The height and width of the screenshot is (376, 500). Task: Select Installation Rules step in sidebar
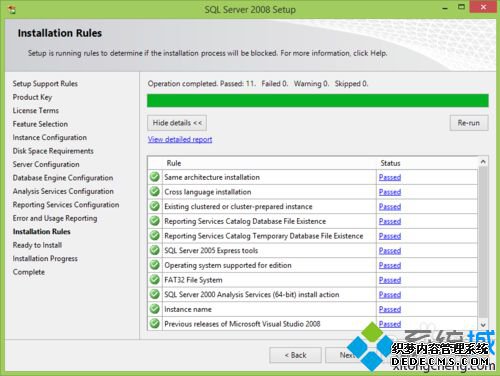click(x=42, y=231)
